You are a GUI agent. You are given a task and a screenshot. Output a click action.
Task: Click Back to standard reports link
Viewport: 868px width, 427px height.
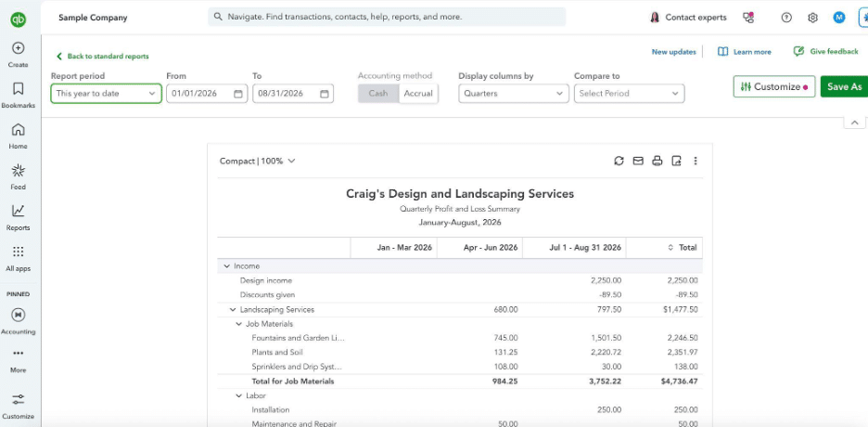[x=102, y=56]
